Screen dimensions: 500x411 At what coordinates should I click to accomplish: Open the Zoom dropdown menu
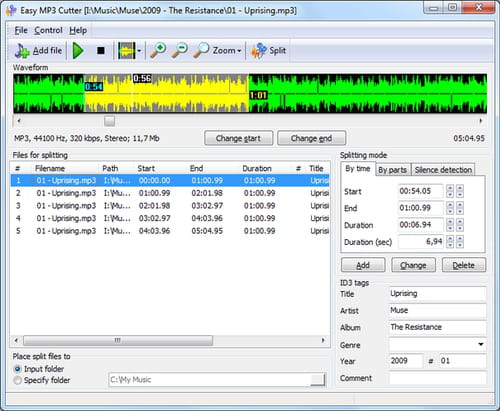[217, 51]
